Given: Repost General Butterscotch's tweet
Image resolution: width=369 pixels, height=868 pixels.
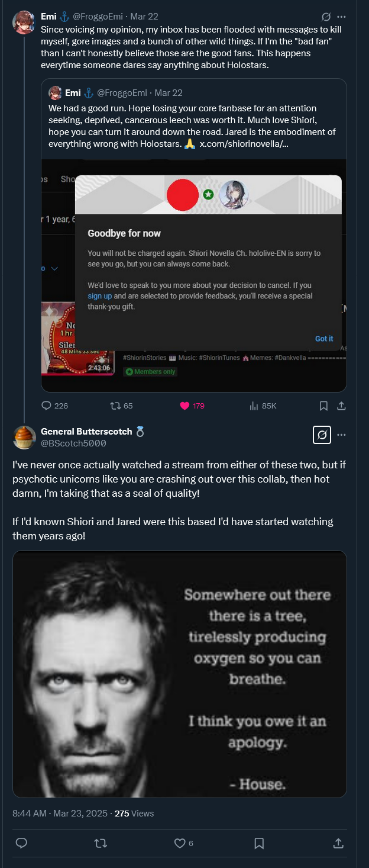Looking at the screenshot, I should [x=101, y=843].
